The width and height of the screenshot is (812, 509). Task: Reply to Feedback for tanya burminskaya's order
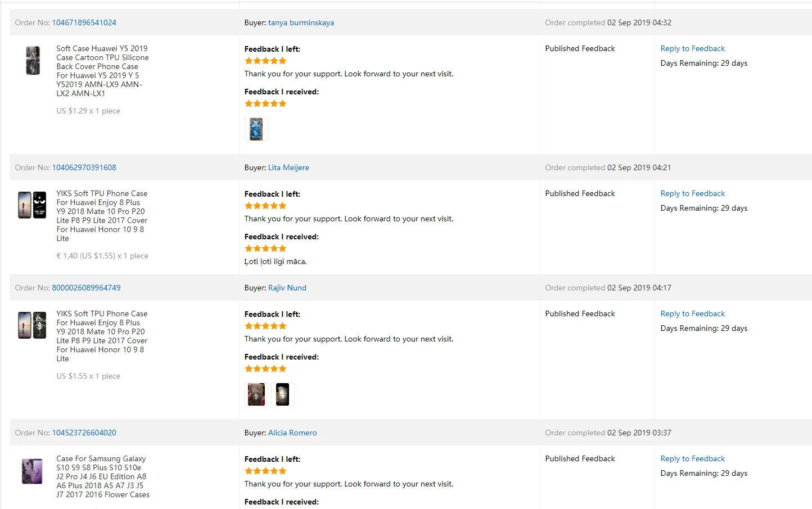pyautogui.click(x=693, y=48)
